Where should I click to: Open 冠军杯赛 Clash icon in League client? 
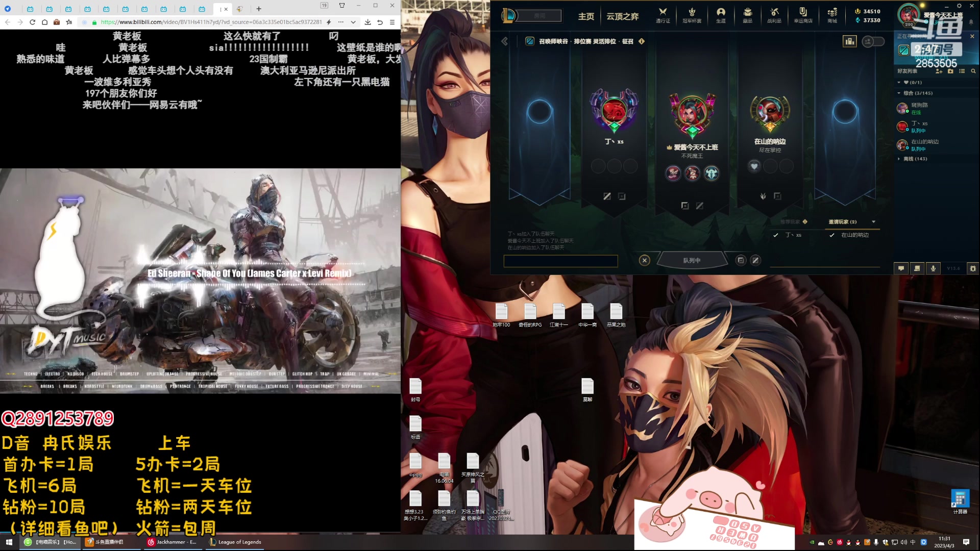692,15
